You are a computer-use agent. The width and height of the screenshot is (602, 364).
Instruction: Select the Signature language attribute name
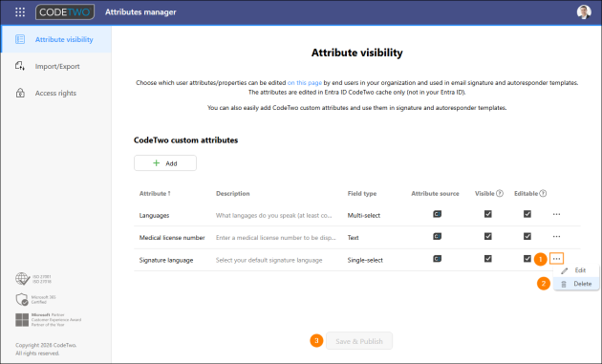(166, 260)
